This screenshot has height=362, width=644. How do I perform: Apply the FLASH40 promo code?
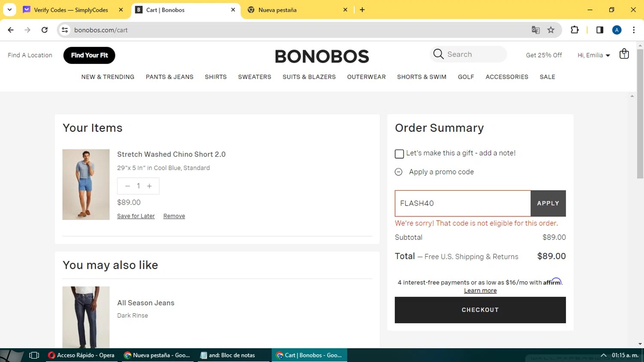click(x=548, y=203)
